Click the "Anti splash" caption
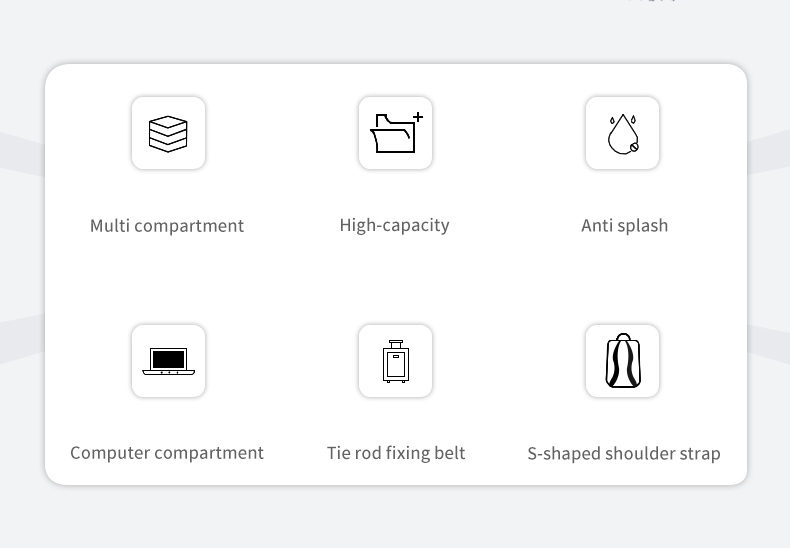790x548 pixels. [625, 226]
